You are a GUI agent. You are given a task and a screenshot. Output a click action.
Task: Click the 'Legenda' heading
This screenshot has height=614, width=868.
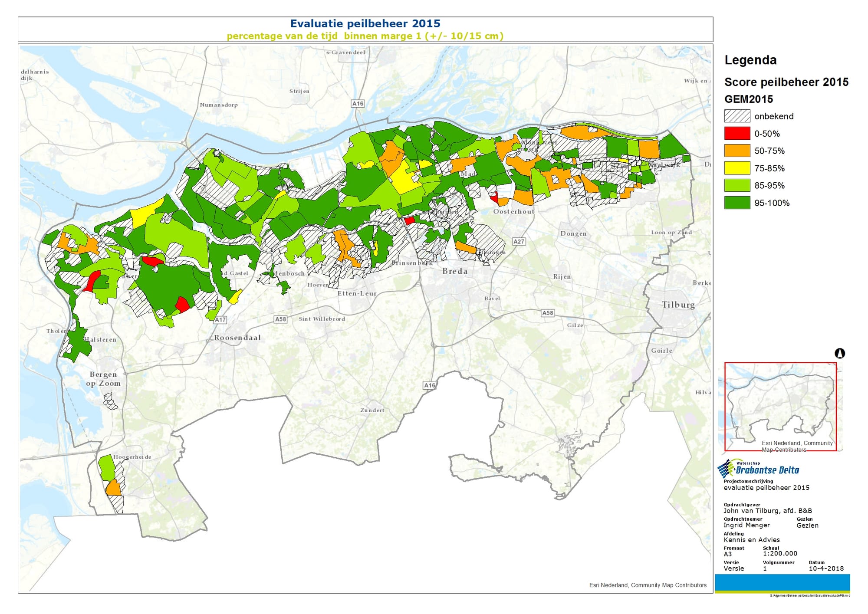(750, 60)
